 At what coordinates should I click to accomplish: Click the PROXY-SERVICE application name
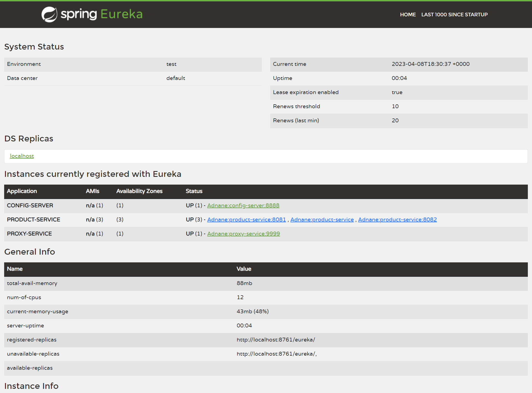(x=29, y=234)
